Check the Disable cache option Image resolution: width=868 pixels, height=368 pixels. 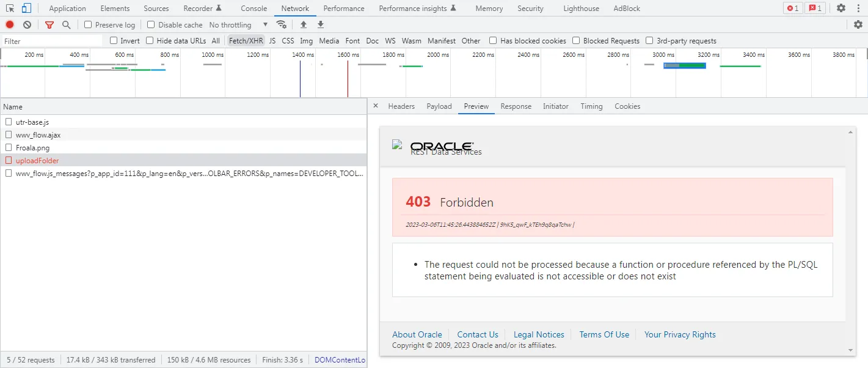tap(151, 24)
